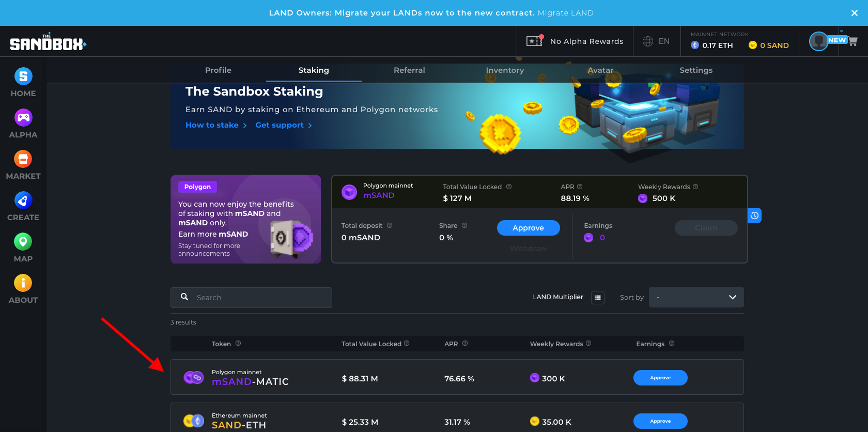Click the mSAND purple token icon
This screenshot has height=432, width=868.
coord(349,192)
